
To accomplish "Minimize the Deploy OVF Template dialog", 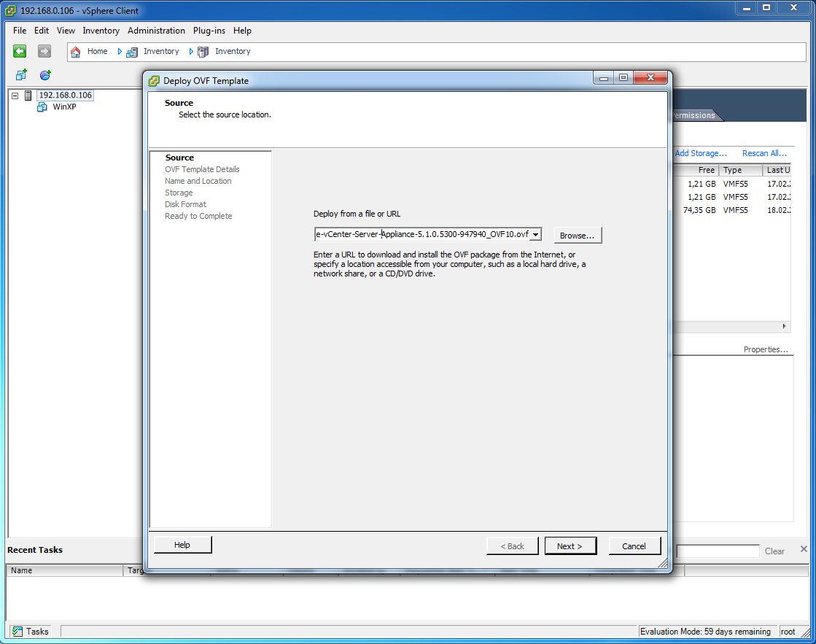I will point(604,77).
